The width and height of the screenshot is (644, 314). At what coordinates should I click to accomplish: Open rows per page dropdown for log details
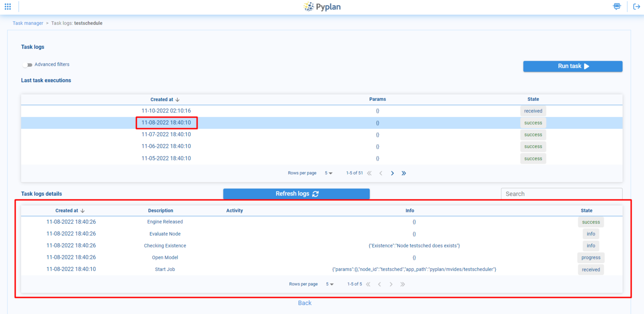click(x=330, y=284)
